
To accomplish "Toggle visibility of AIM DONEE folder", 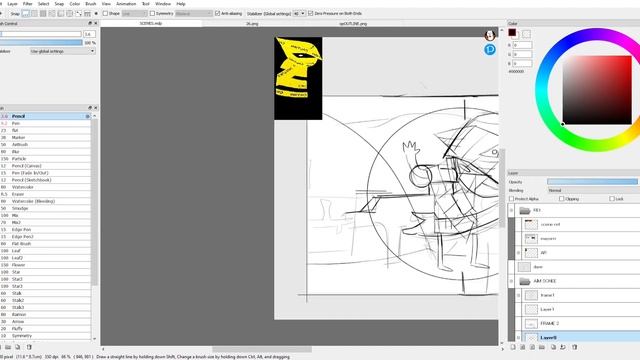I will [x=511, y=281].
